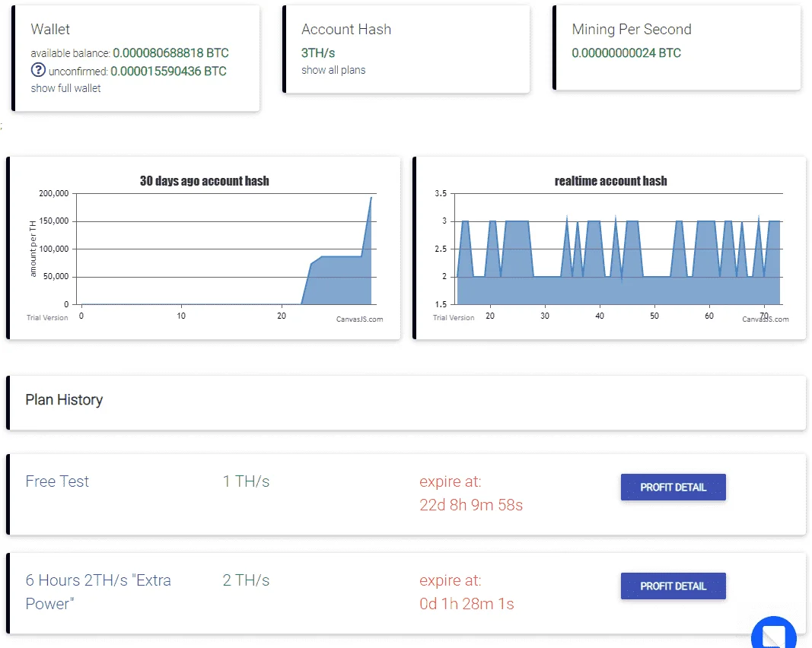812x648 pixels.
Task: Click the Free Test plan name
Action: click(57, 481)
